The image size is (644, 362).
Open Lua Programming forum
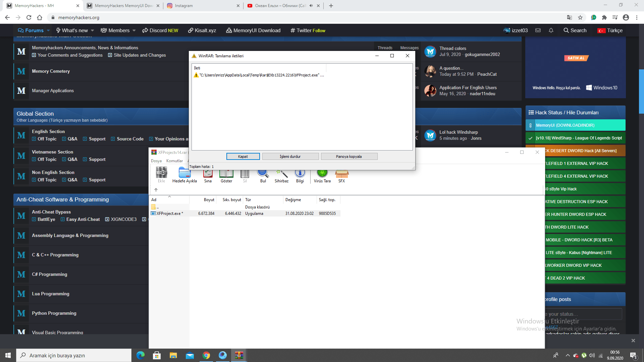50,294
